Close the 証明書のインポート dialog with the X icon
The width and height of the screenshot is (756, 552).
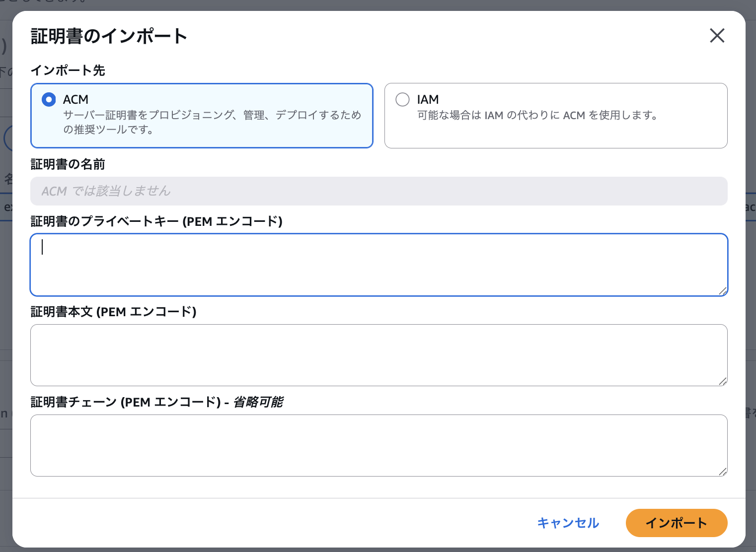(717, 36)
